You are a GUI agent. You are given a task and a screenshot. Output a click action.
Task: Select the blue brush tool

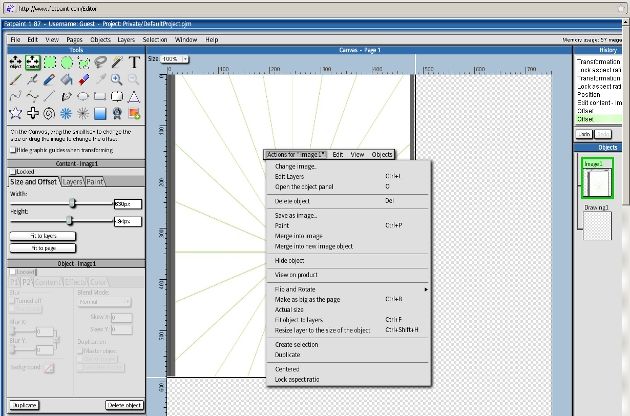tap(49, 79)
